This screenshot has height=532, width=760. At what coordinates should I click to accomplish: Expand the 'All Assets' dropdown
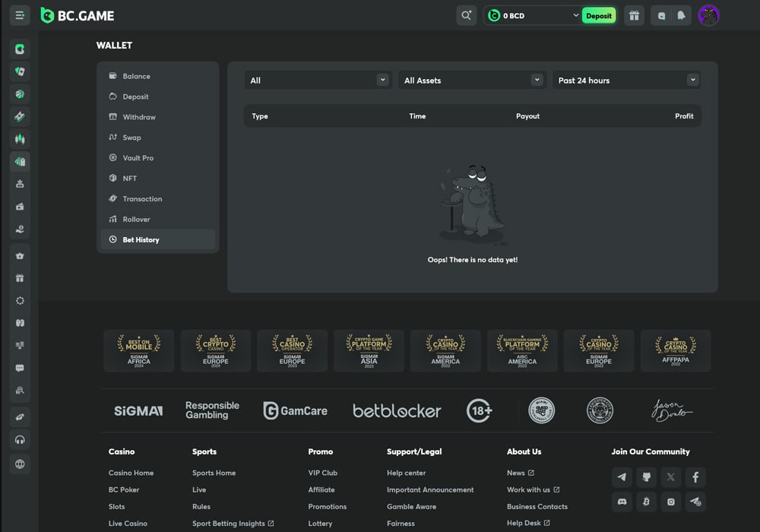point(472,80)
